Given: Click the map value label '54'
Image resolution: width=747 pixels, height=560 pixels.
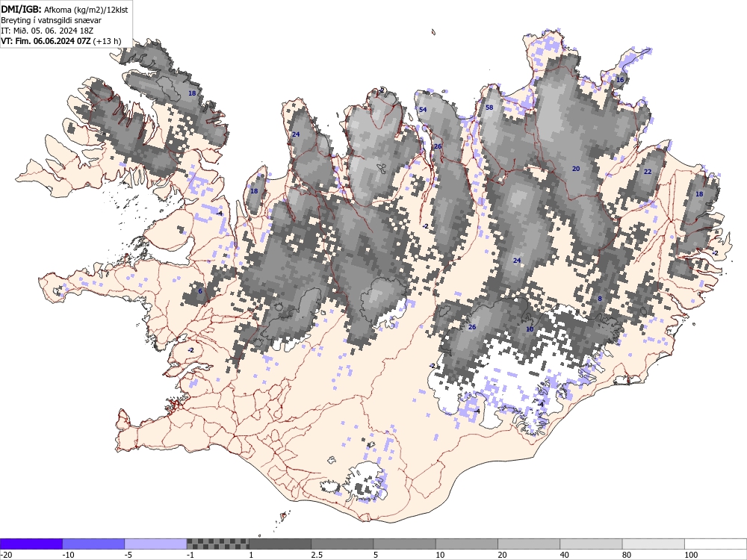Looking at the screenshot, I should [423, 110].
